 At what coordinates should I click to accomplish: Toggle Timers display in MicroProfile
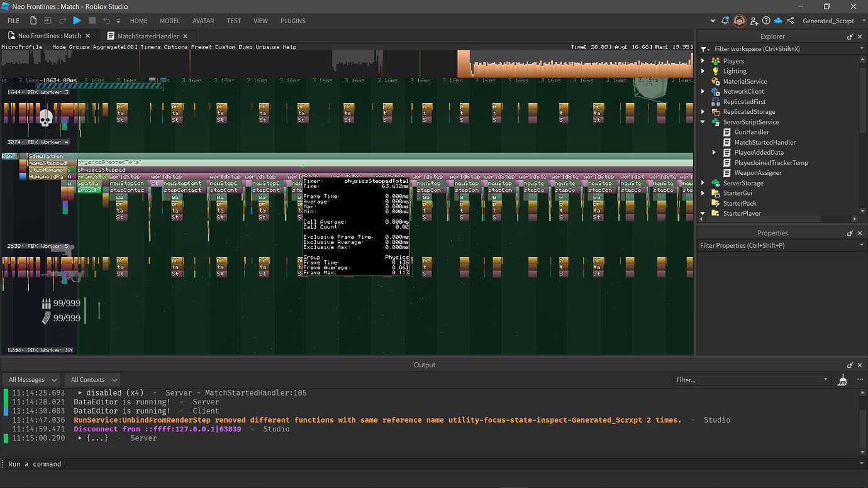pos(151,47)
